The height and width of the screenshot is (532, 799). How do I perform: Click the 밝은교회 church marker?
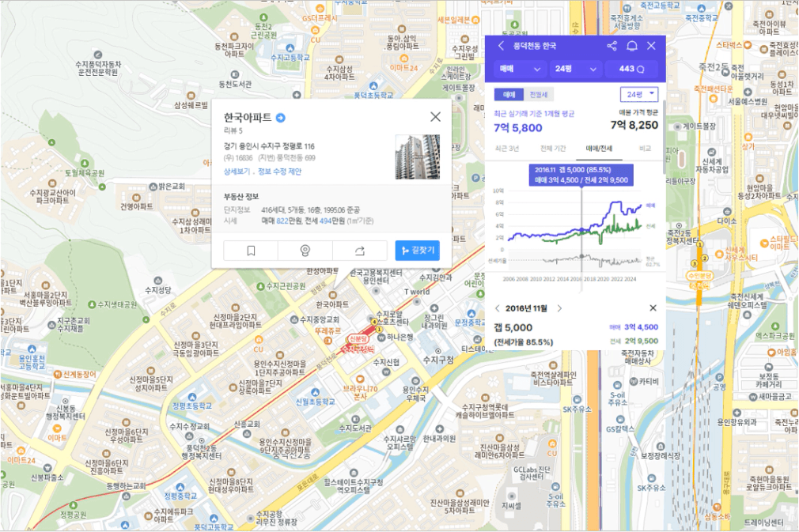[153, 187]
